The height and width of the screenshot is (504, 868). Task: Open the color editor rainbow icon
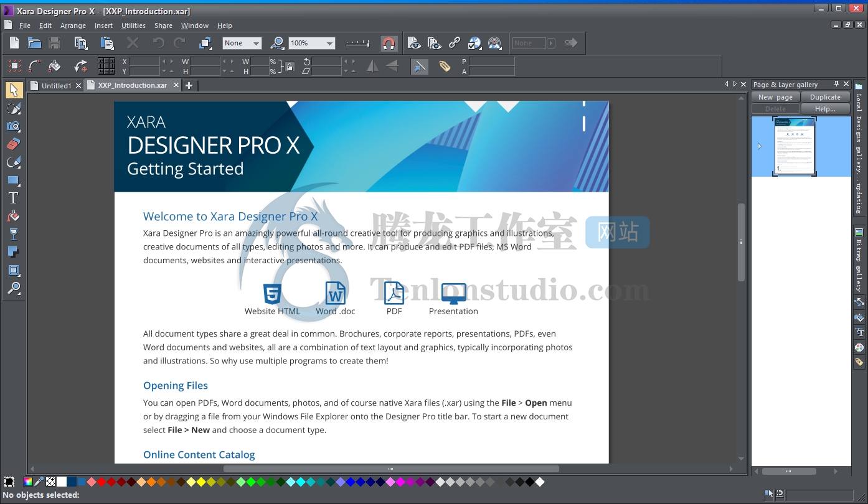[28, 482]
